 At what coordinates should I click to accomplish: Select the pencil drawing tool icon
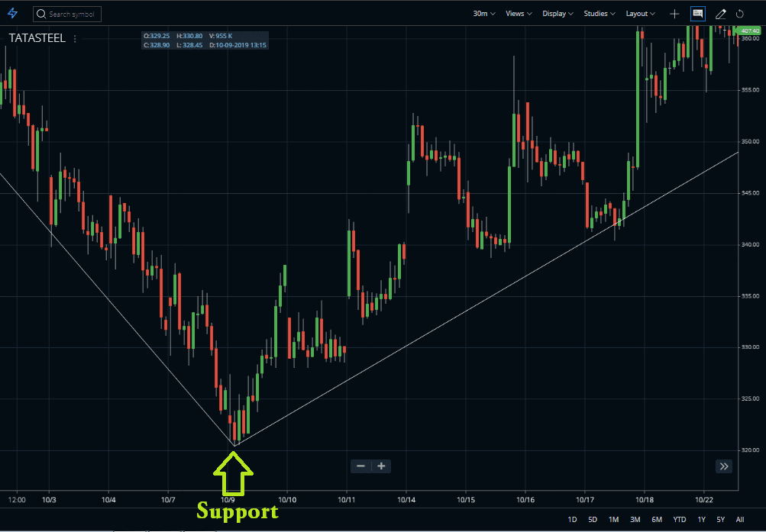pyautogui.click(x=721, y=15)
